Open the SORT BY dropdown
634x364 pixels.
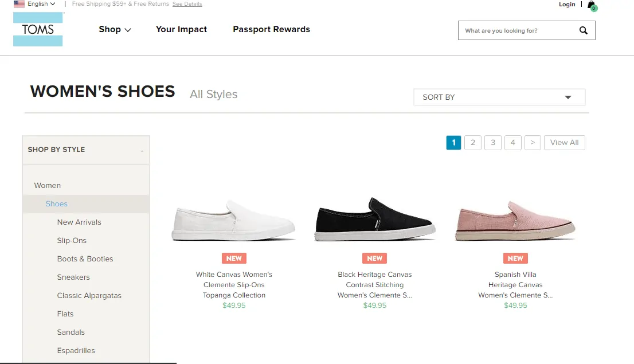[499, 97]
